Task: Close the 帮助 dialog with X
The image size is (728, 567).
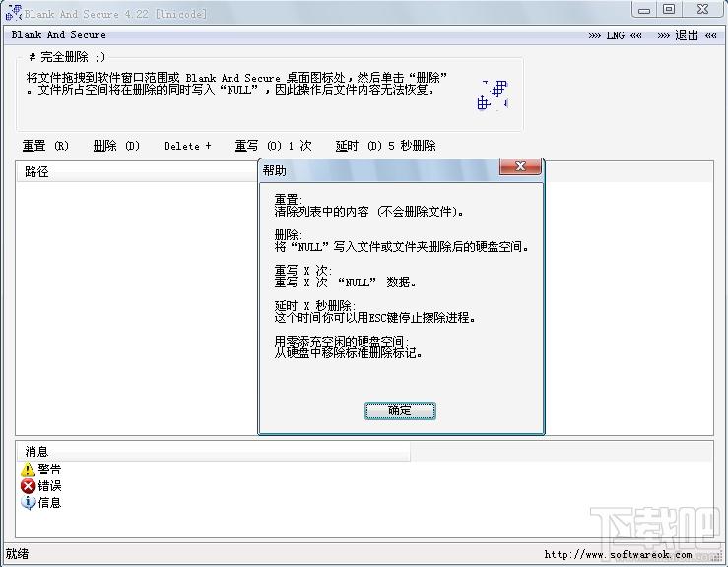Action: point(520,166)
